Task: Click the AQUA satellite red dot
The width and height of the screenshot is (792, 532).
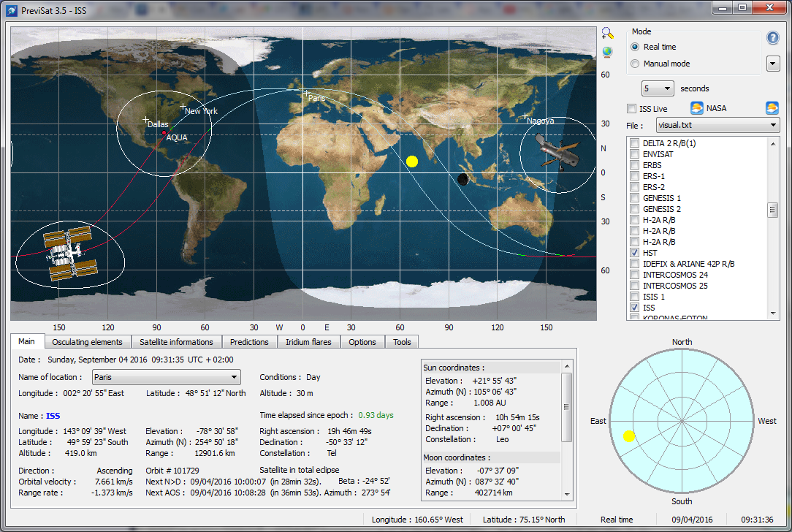Action: [x=164, y=133]
